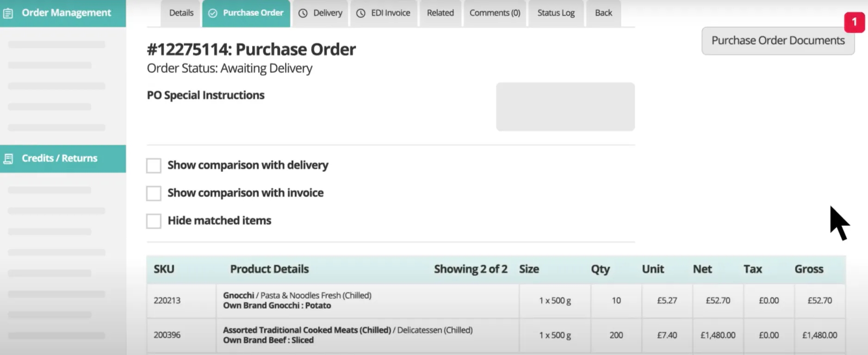Tick Show comparison with invoice checkbox
The width and height of the screenshot is (868, 355).
[x=154, y=193]
